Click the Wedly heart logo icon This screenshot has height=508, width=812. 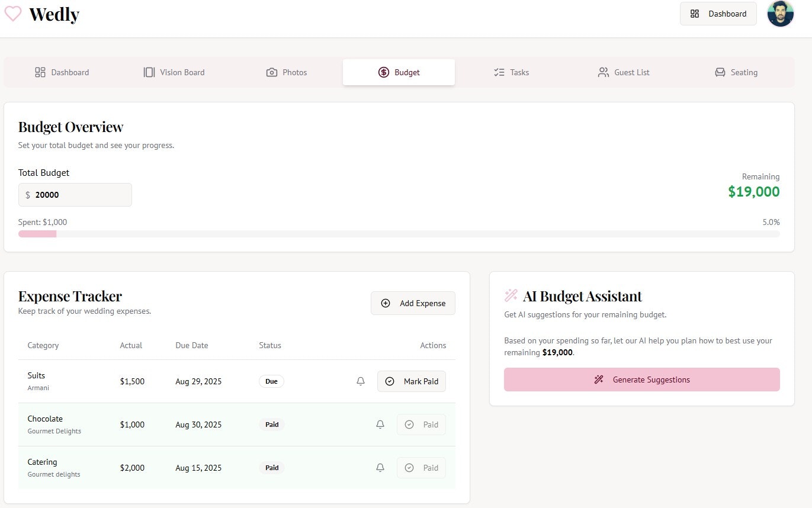(13, 14)
